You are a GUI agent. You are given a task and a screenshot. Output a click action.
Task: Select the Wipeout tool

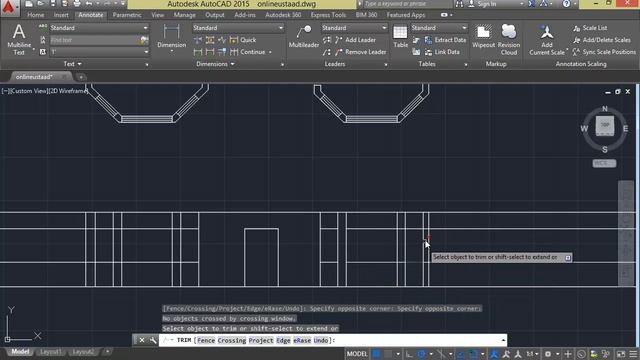point(483,37)
